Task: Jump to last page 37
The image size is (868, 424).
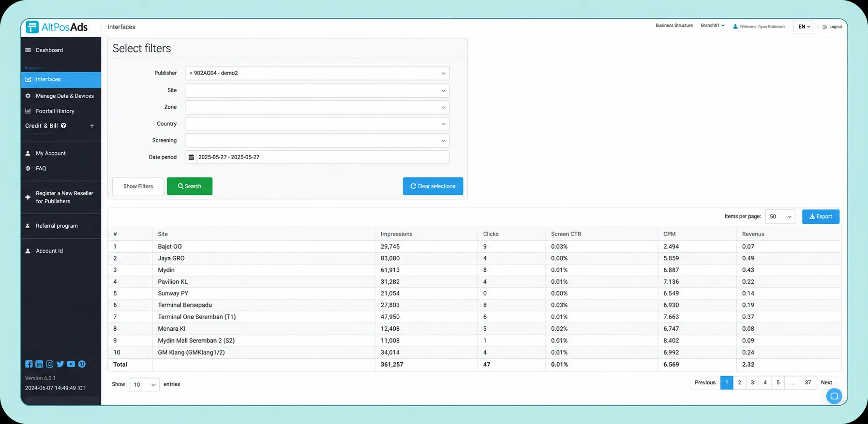Action: coord(808,382)
